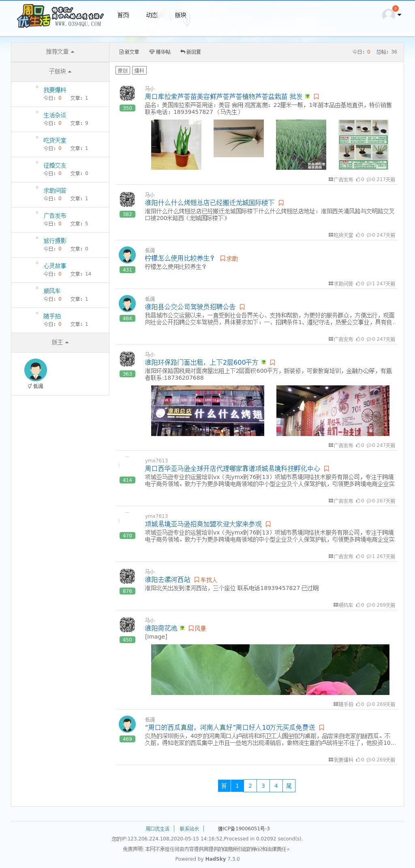This screenshot has height=868, width=415.
Task: Open the 心灵故事 sub-board link
Action: pos(55,266)
